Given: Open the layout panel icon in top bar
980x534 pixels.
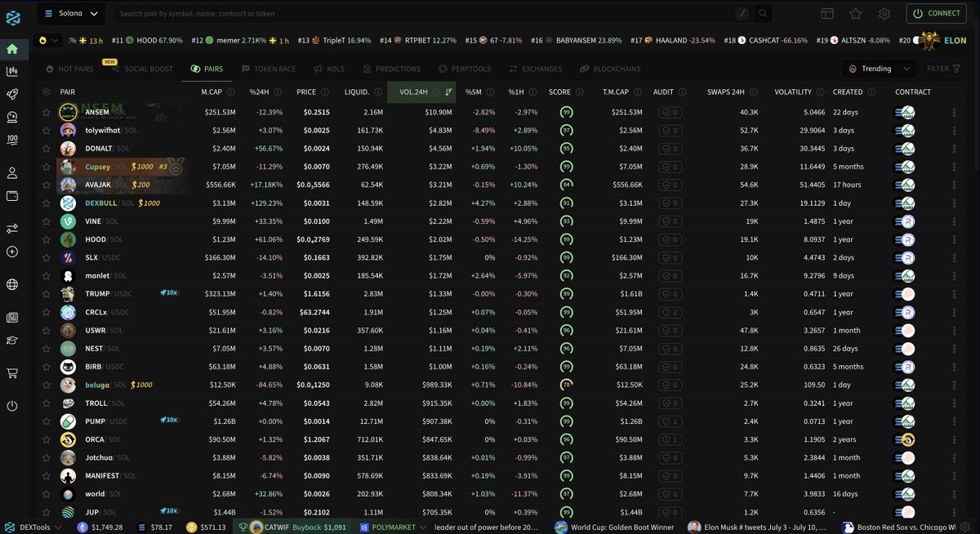Looking at the screenshot, I should [x=827, y=14].
